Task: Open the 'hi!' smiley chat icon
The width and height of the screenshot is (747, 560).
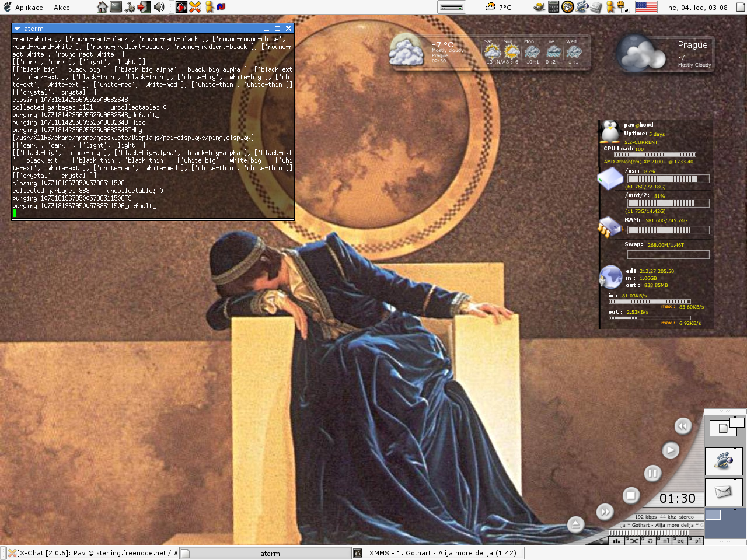Action: [x=624, y=8]
